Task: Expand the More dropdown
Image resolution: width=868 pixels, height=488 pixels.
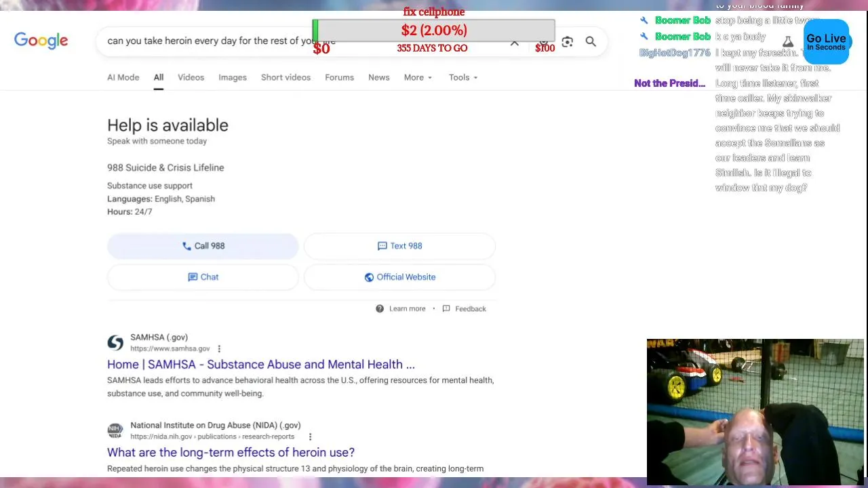Action: [x=418, y=77]
